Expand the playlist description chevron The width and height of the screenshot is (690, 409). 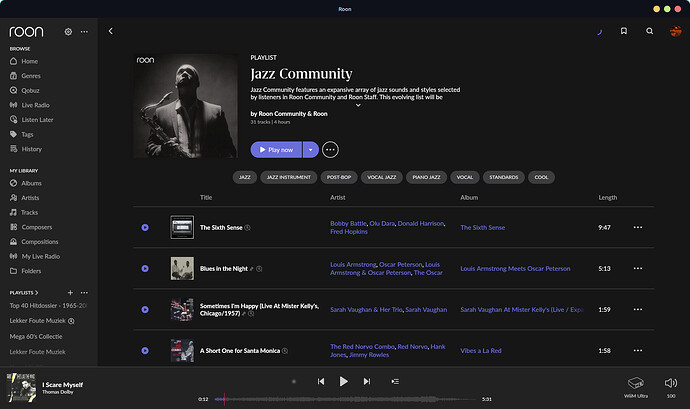358,105
